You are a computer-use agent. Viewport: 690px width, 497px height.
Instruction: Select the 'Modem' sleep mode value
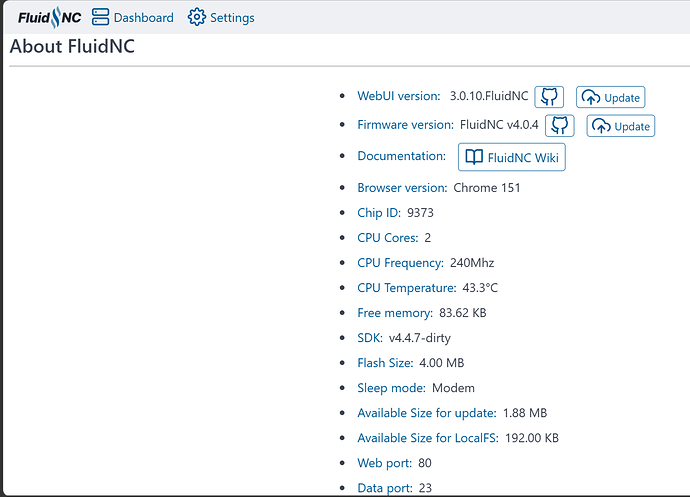click(x=453, y=388)
